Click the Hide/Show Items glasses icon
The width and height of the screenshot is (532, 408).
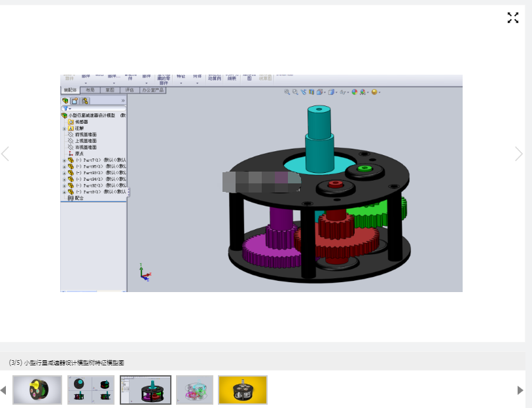343,92
